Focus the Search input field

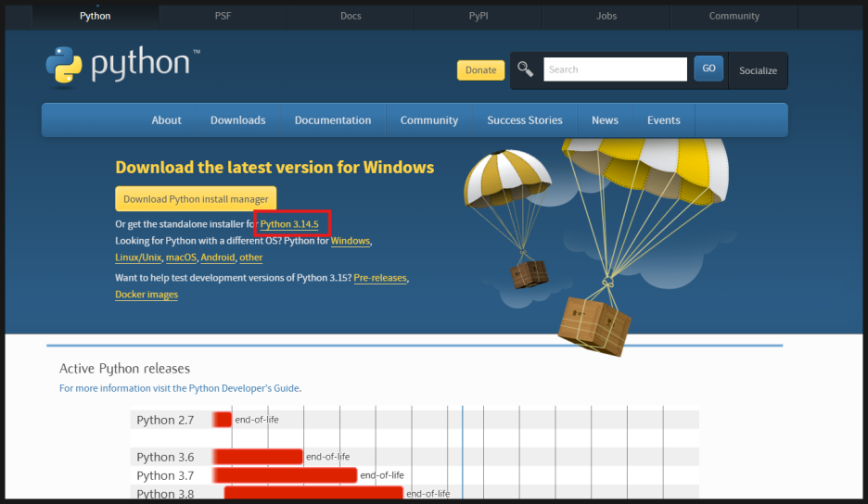[615, 69]
